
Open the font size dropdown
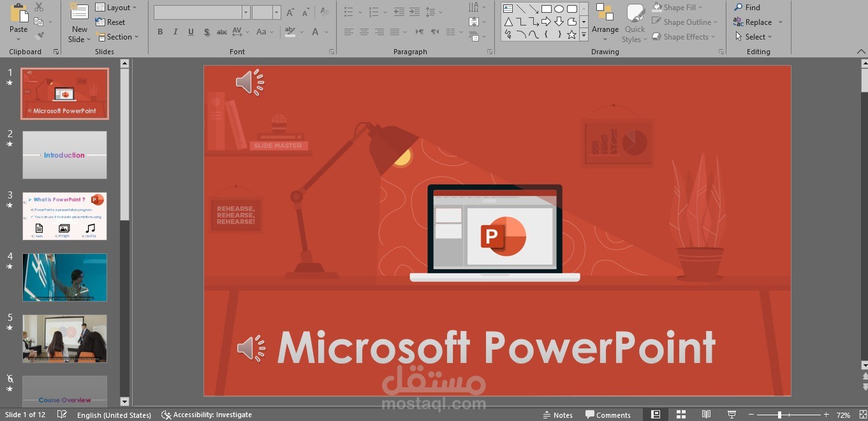click(276, 12)
